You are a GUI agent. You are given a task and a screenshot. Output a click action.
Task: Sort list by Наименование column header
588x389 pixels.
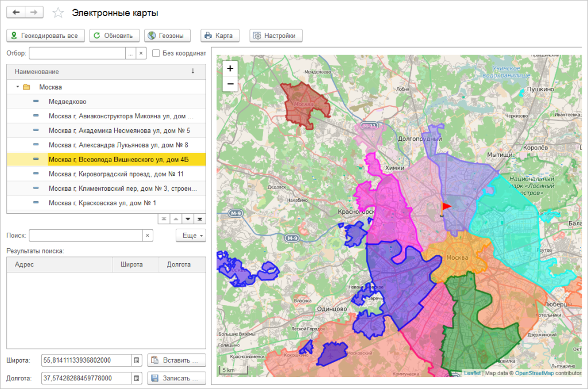tap(37, 71)
